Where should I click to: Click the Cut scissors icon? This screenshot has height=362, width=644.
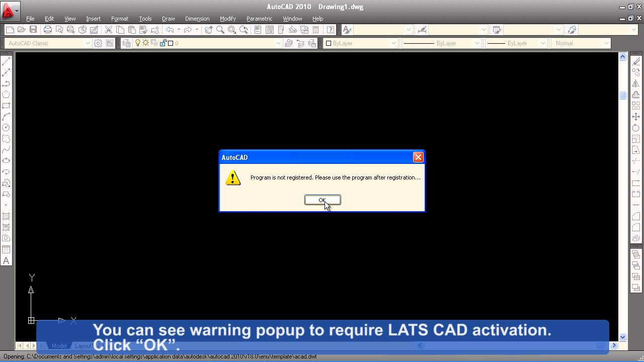[109, 30]
